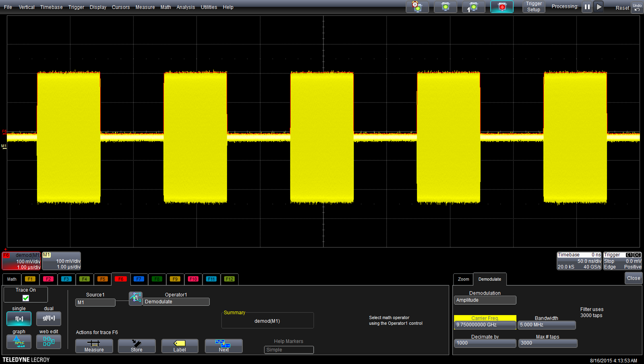Open the Operator1 Demodulate selector
644x364 pixels.
click(176, 302)
